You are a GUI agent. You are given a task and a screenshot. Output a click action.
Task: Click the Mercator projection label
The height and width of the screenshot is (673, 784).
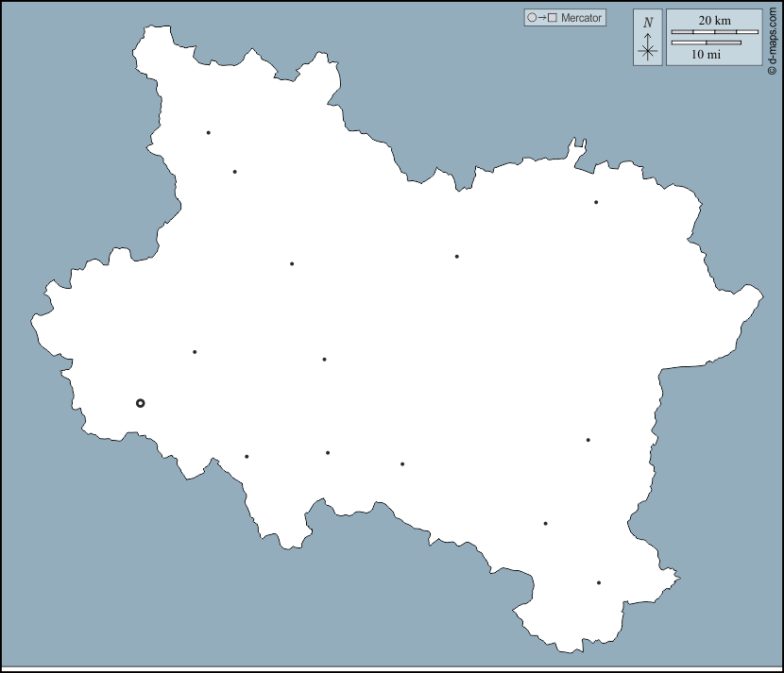click(581, 18)
